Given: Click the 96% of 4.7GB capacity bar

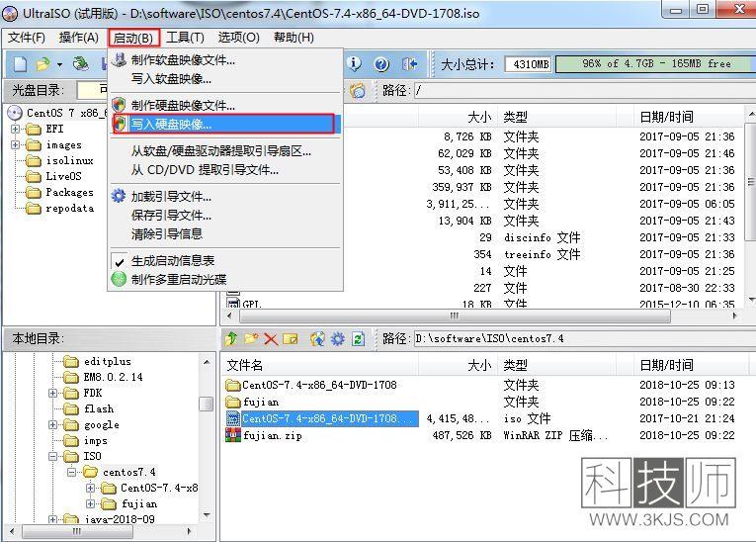Looking at the screenshot, I should point(656,63).
